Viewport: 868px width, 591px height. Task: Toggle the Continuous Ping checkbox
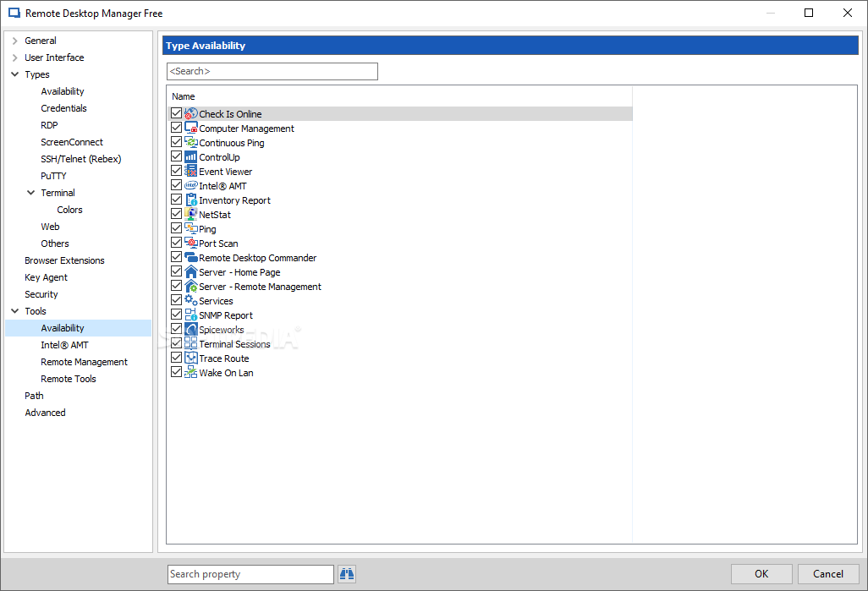click(x=176, y=142)
